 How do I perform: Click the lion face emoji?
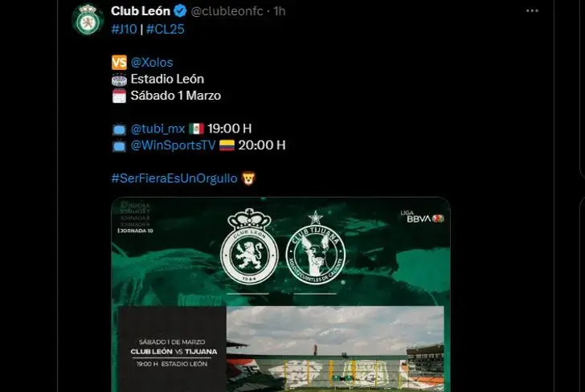pyautogui.click(x=248, y=178)
